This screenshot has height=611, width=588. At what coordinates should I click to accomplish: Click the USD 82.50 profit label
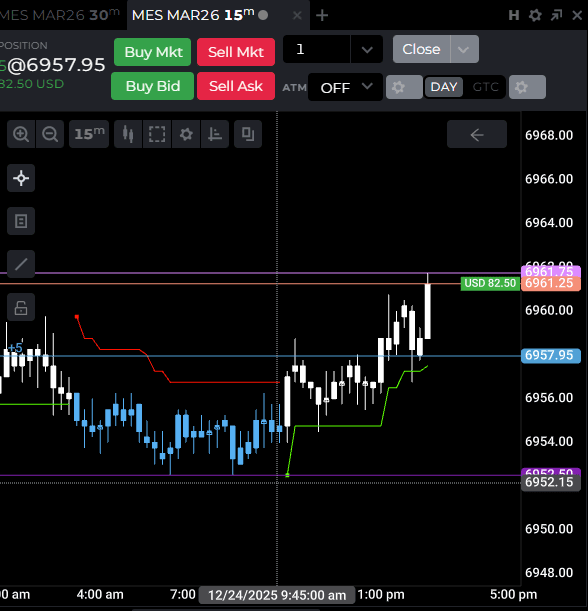[x=490, y=283]
